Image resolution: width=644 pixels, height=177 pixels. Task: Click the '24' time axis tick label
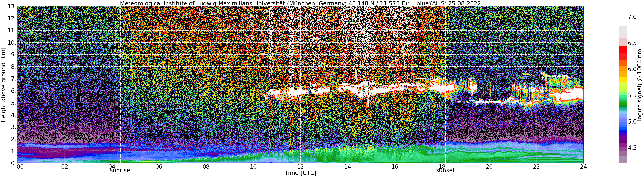coord(583,167)
